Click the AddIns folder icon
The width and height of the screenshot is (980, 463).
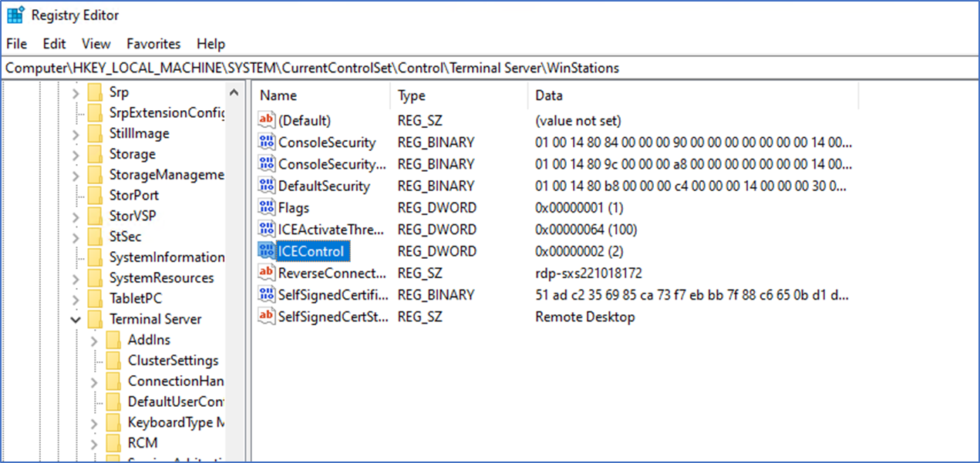(114, 340)
